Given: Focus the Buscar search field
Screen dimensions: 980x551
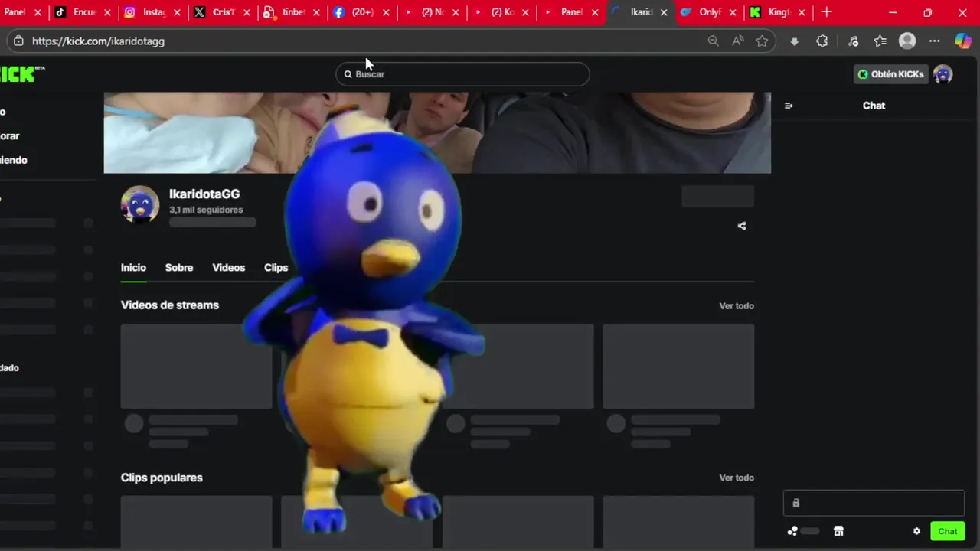Looking at the screenshot, I should click(x=462, y=74).
